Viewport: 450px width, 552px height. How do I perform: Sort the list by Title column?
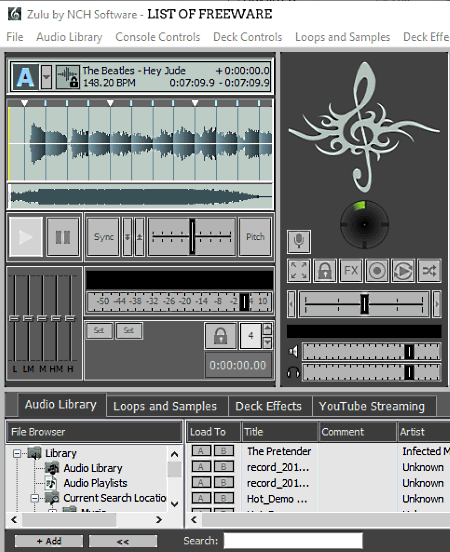pos(280,432)
